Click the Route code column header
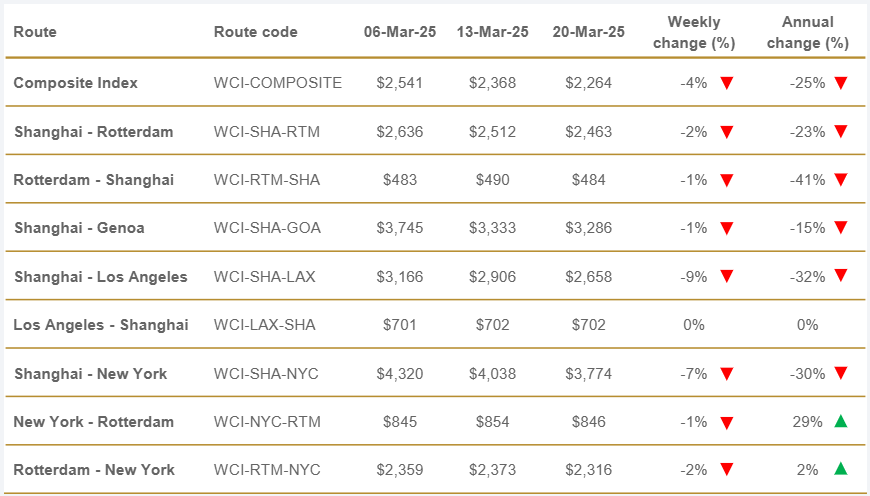This screenshot has width=870, height=496. click(x=255, y=32)
